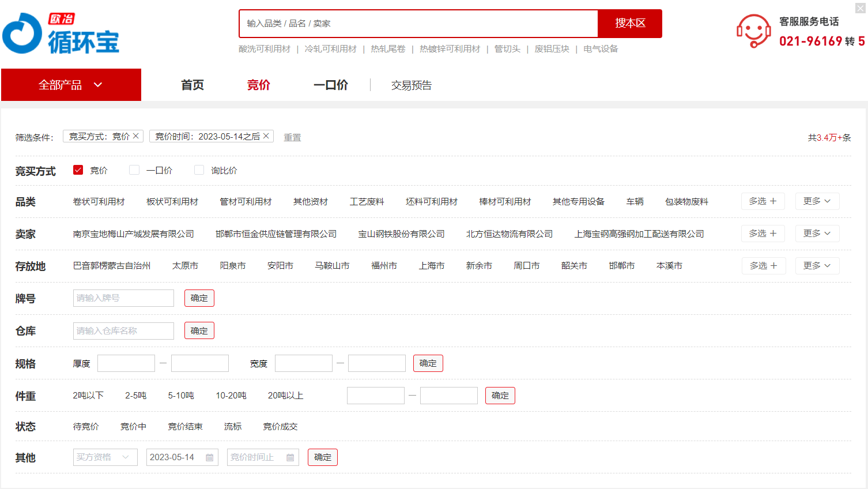868x489 pixels.
Task: Enable the 询比价 checkbox
Action: click(x=199, y=170)
